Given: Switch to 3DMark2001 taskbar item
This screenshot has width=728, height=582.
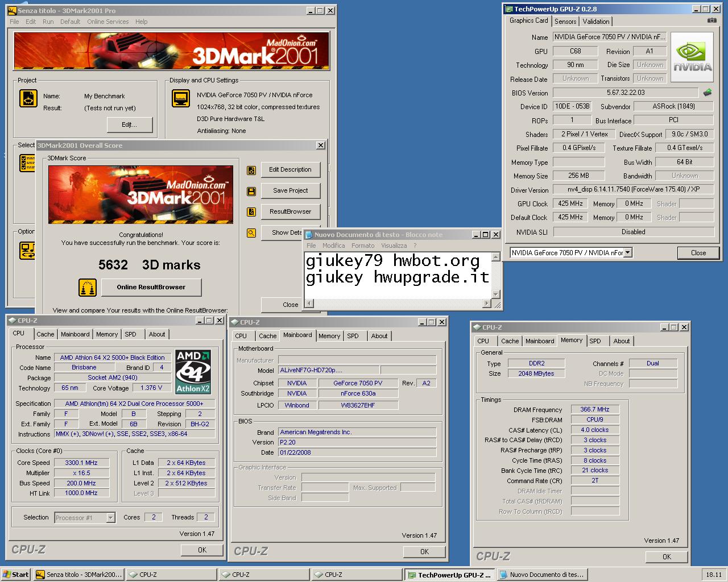Looking at the screenshot, I should click(x=78, y=575).
